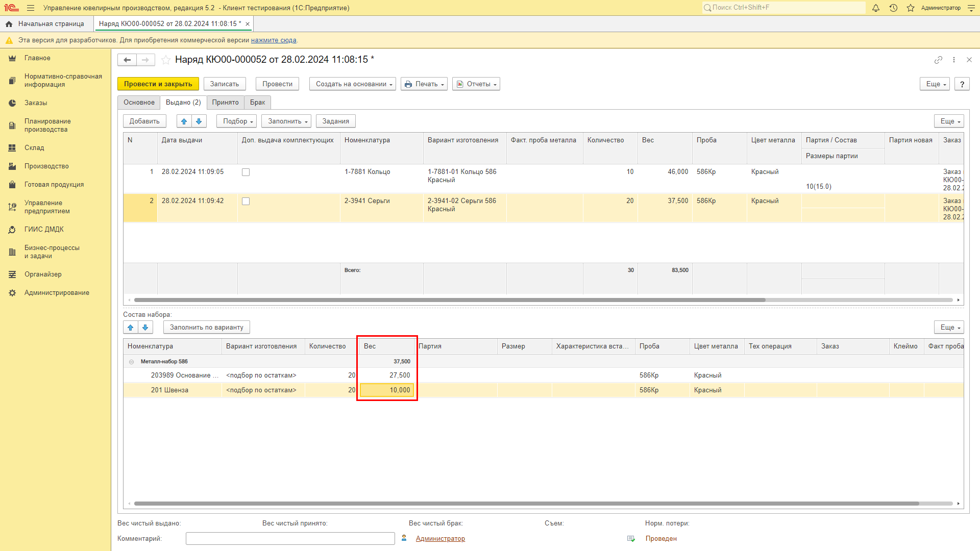Click Провести и закрыть button

[x=158, y=84]
